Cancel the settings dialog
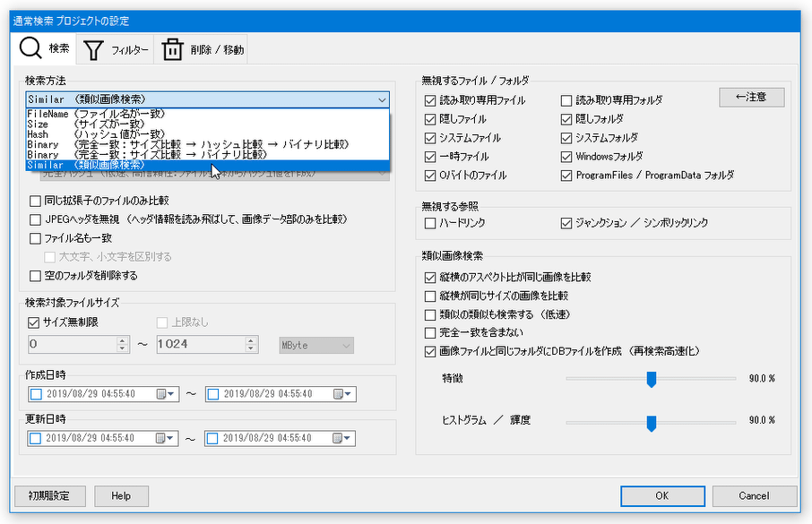Screen dimensions: 812x524 pyautogui.click(x=754, y=496)
